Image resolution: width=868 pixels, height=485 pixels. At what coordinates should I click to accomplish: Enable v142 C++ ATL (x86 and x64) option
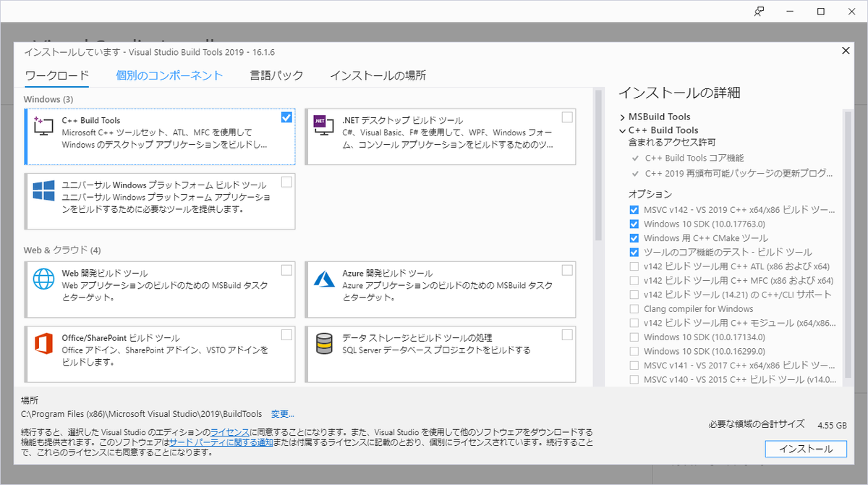point(634,266)
